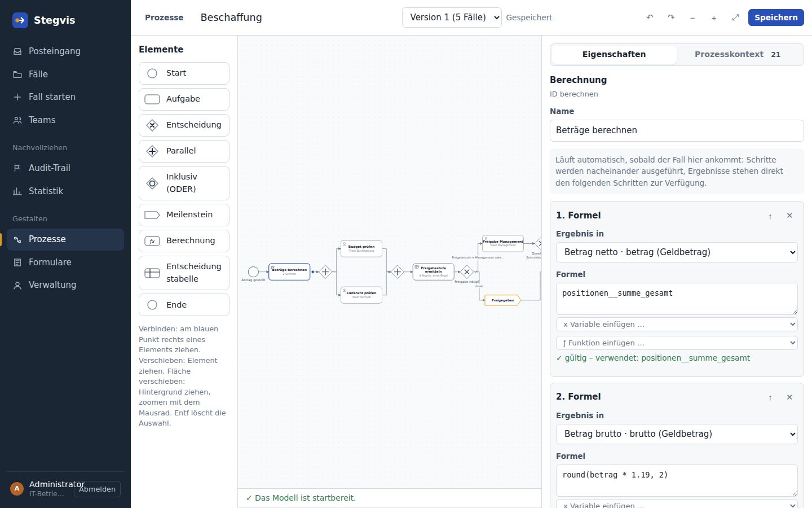Open Formel 1 Funktion einfügen dropdown
Viewport: 812px width, 508px height.
pos(677,343)
